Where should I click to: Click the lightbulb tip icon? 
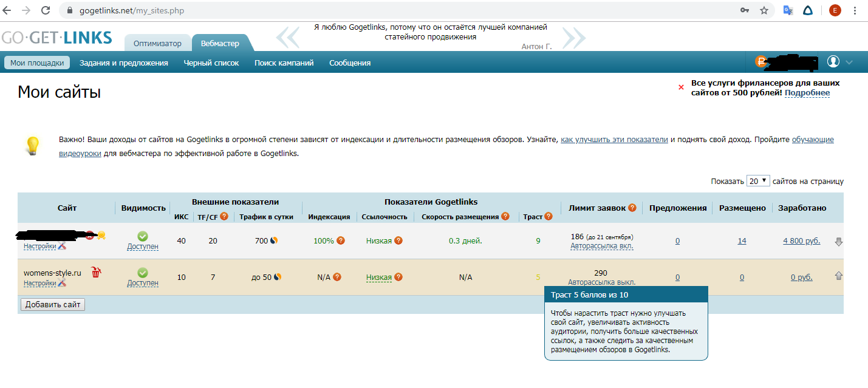tap(32, 146)
